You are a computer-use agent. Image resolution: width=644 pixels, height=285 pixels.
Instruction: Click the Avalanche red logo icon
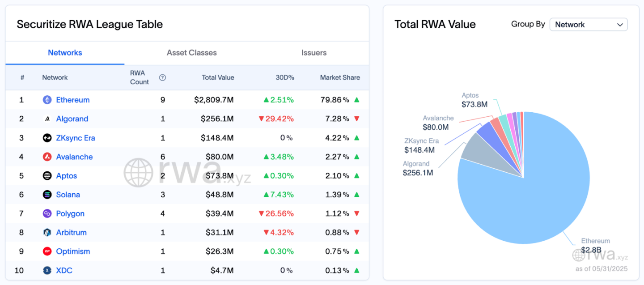coord(47,157)
